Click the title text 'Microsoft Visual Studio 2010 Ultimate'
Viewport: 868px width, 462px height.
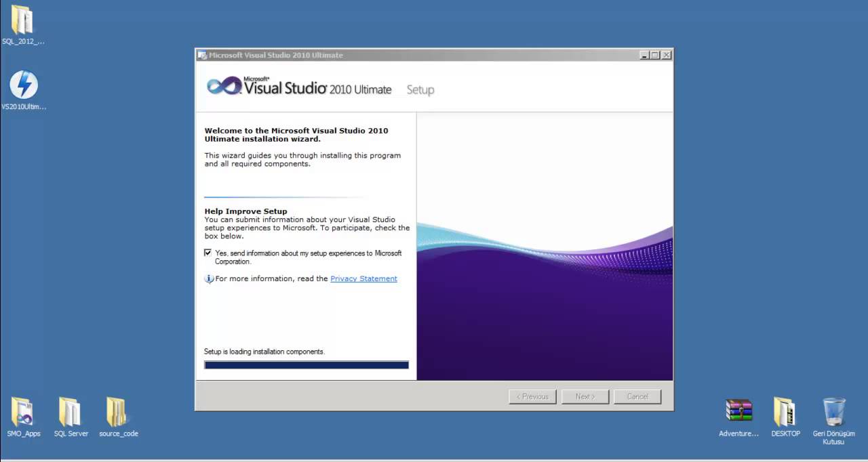tap(276, 56)
